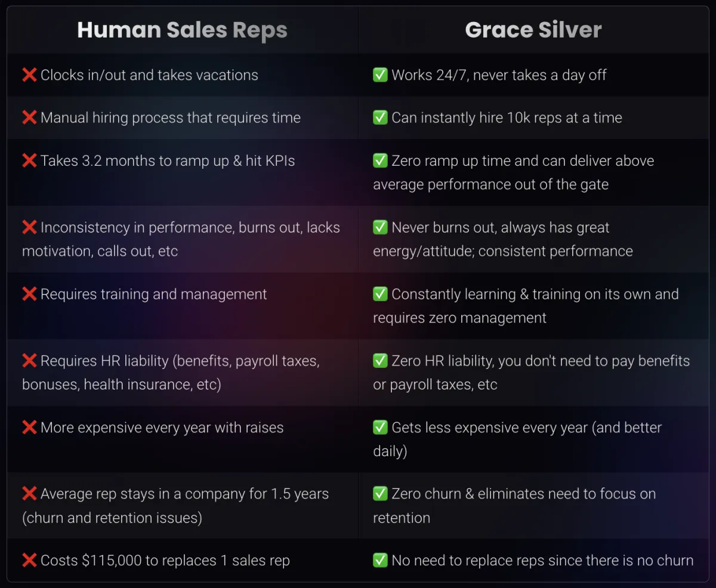This screenshot has height=588, width=716.
Task: Click the green checkmark beside Zero ramp up time
Action: [x=380, y=160]
